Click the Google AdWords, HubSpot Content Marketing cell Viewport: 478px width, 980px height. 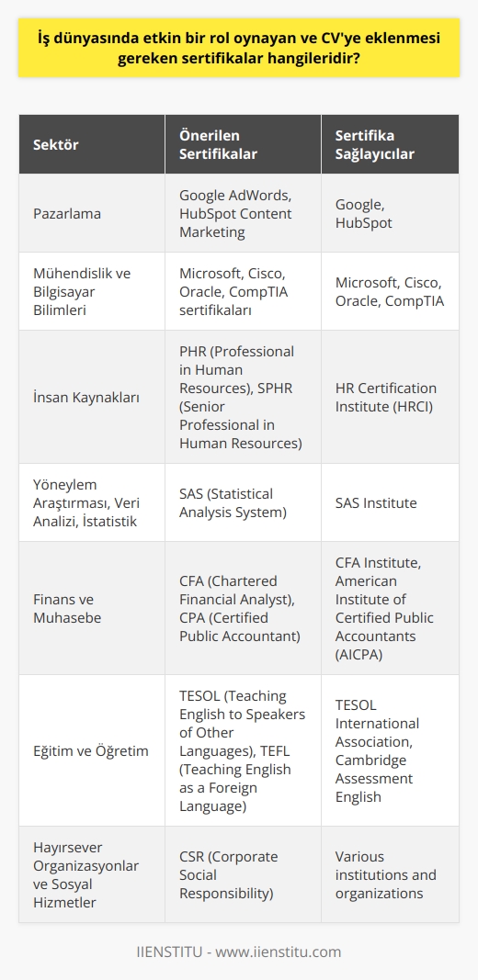click(243, 213)
